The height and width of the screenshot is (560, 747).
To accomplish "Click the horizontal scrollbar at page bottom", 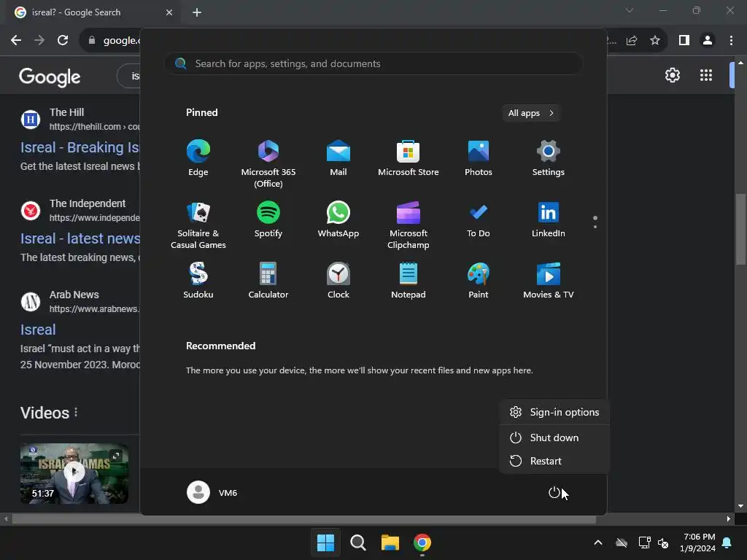I will (x=304, y=519).
